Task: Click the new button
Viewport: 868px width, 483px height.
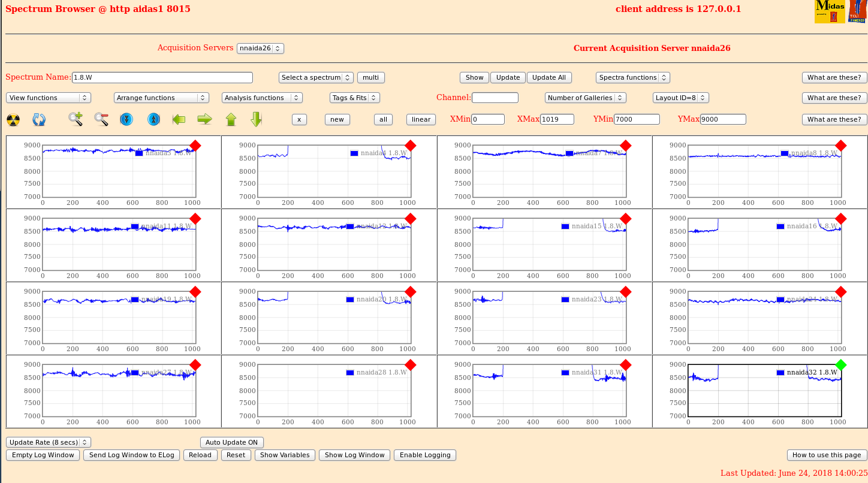Action: tap(337, 119)
